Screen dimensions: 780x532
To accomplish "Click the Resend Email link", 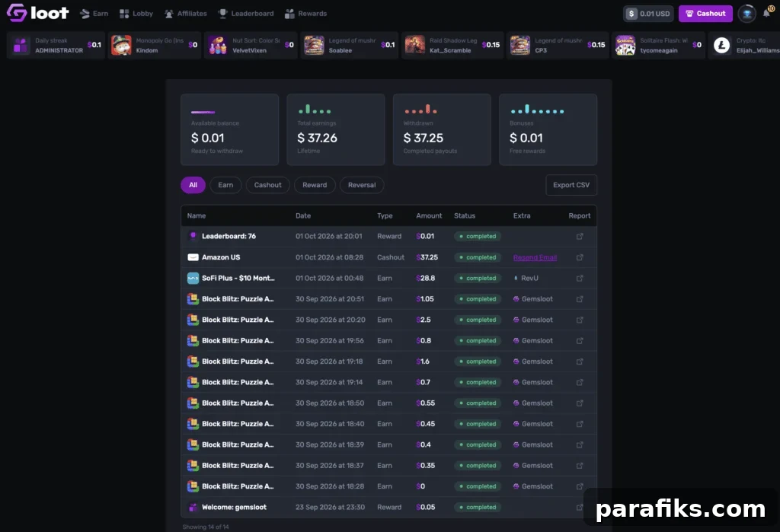I will [535, 257].
